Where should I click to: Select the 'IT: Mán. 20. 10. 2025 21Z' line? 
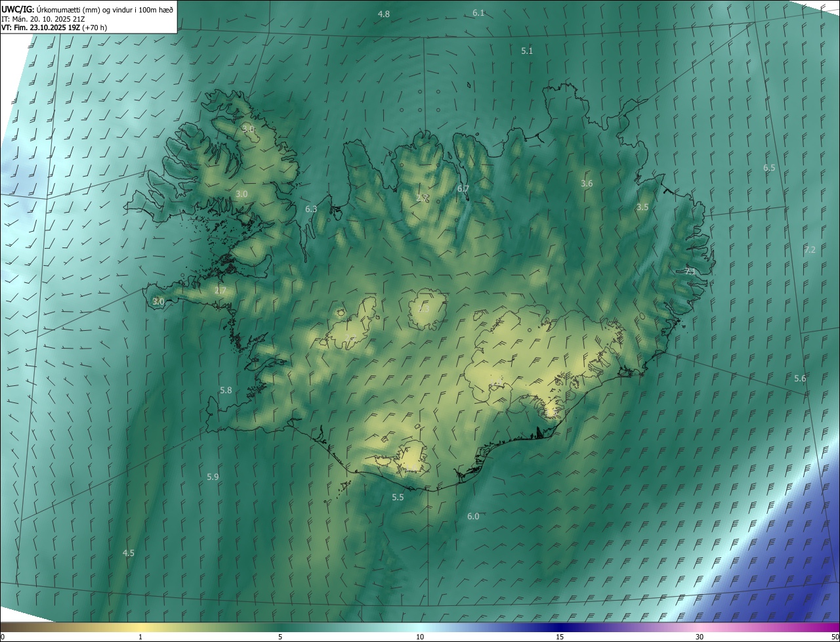pos(42,19)
